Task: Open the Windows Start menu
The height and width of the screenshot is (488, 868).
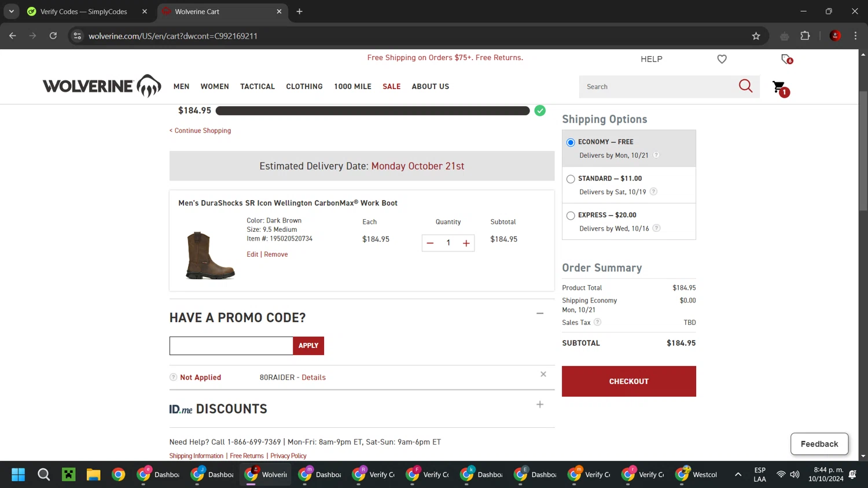Action: coord(18,475)
